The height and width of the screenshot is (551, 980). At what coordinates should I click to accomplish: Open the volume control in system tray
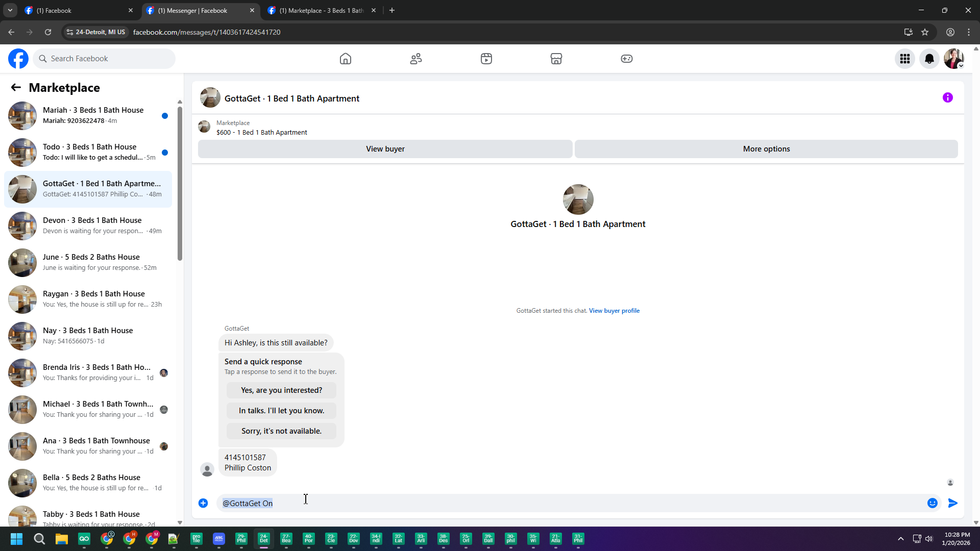coord(929,539)
